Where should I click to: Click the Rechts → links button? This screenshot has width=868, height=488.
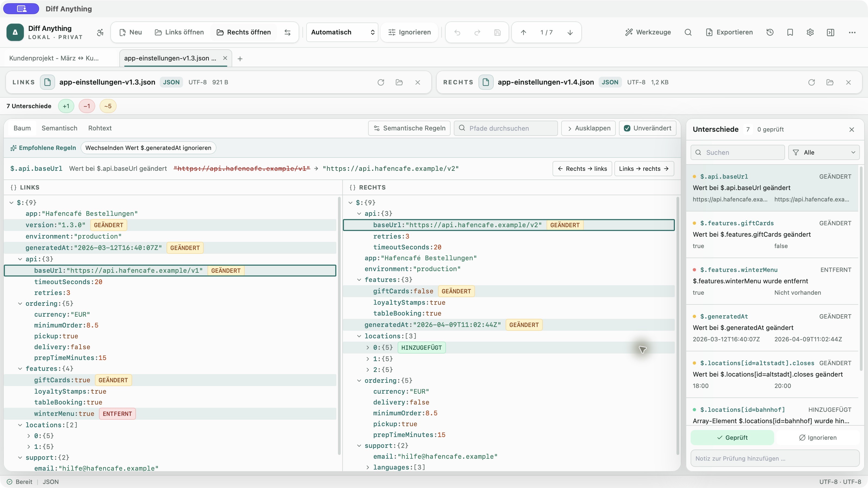[582, 169]
